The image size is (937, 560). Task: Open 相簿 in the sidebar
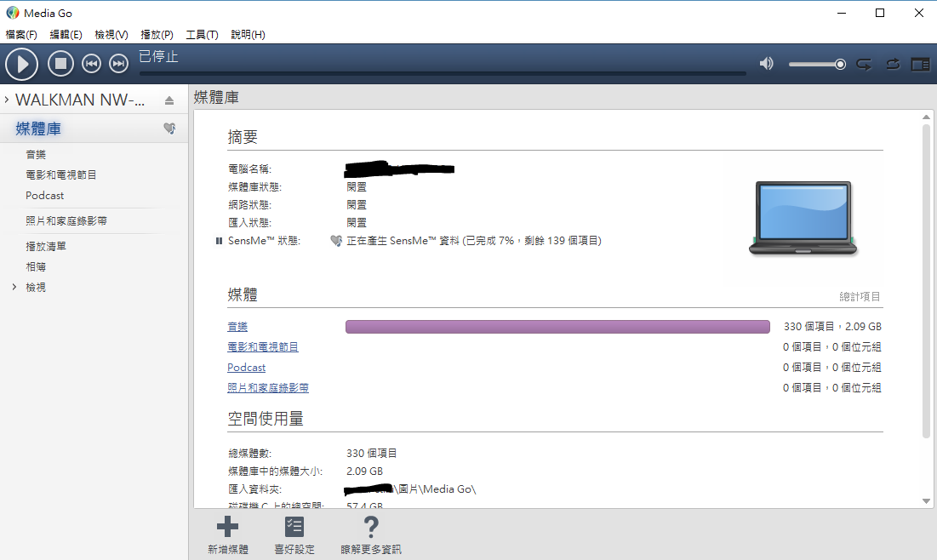click(36, 266)
